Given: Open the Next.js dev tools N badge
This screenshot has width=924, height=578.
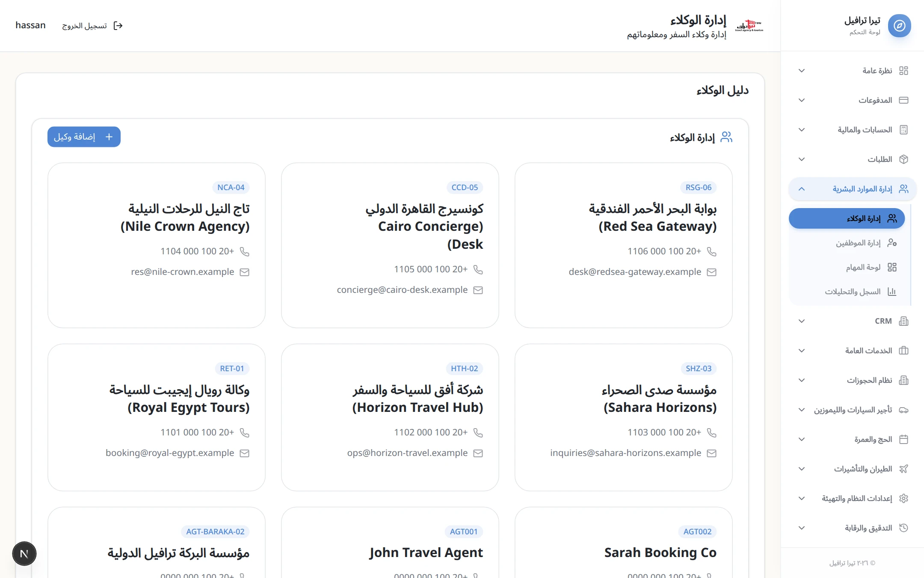Looking at the screenshot, I should click(24, 554).
